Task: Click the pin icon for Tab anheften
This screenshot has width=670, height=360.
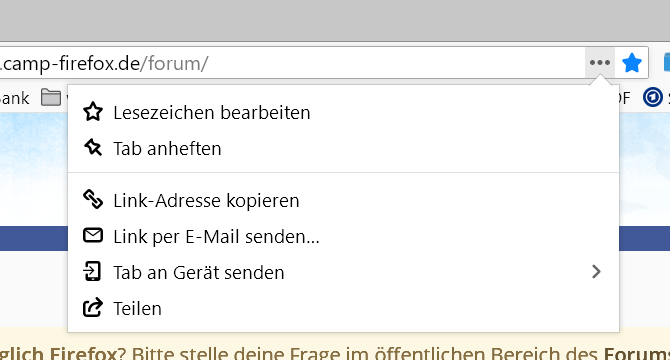Action: pyautogui.click(x=93, y=148)
